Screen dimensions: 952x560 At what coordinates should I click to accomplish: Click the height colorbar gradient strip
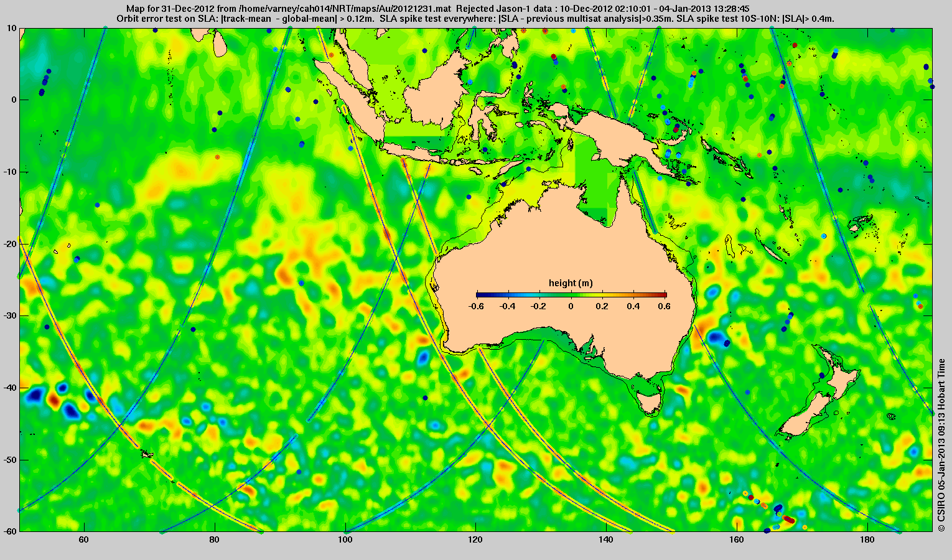(x=571, y=295)
